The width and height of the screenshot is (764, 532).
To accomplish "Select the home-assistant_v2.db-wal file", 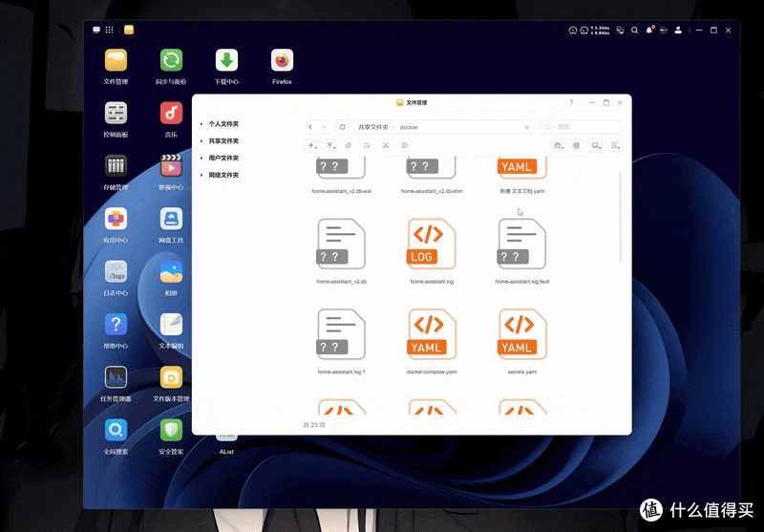I will click(x=341, y=175).
